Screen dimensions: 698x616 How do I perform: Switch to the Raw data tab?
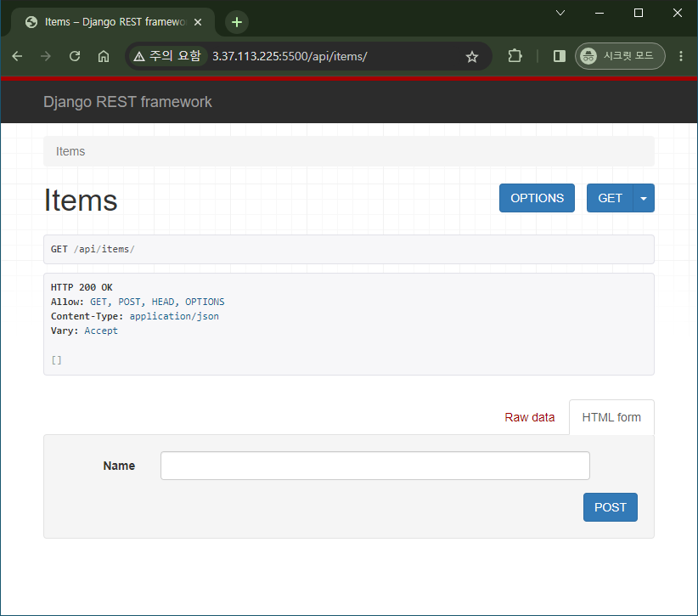click(x=530, y=417)
